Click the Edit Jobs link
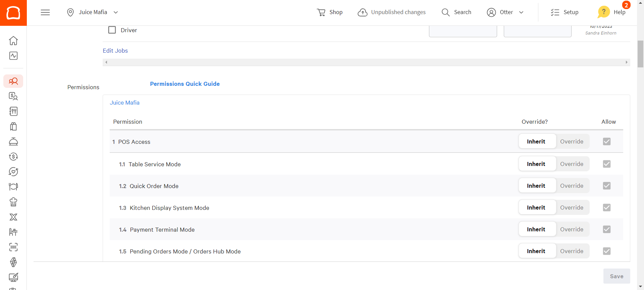The height and width of the screenshot is (290, 644). pyautogui.click(x=115, y=51)
